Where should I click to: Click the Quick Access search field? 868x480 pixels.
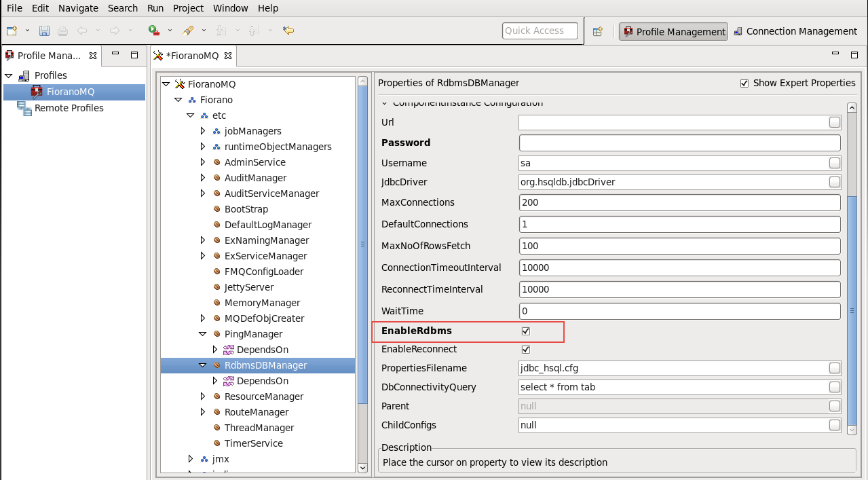(540, 31)
